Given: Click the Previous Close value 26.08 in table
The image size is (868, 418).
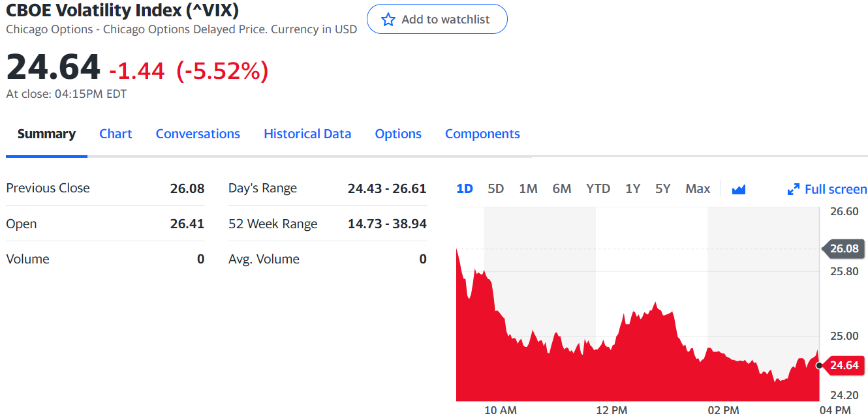Looking at the screenshot, I should (187, 188).
